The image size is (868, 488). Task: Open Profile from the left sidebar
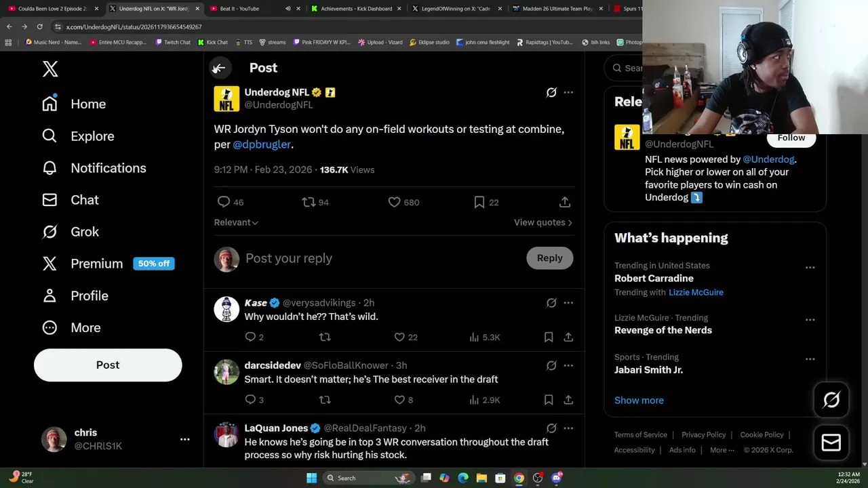[75, 296]
